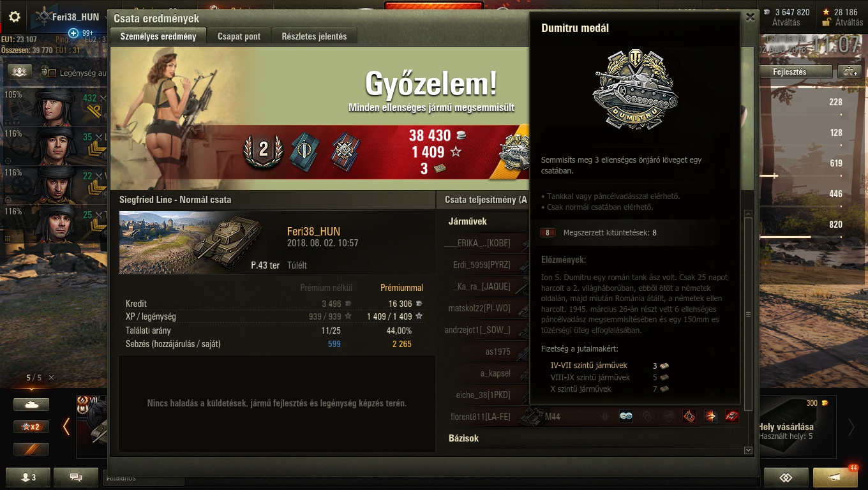Open the chat channels speech bubble button

76,477
